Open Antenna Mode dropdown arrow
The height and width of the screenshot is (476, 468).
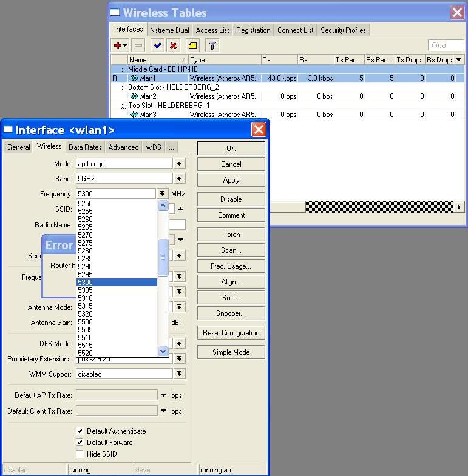pyautogui.click(x=180, y=307)
